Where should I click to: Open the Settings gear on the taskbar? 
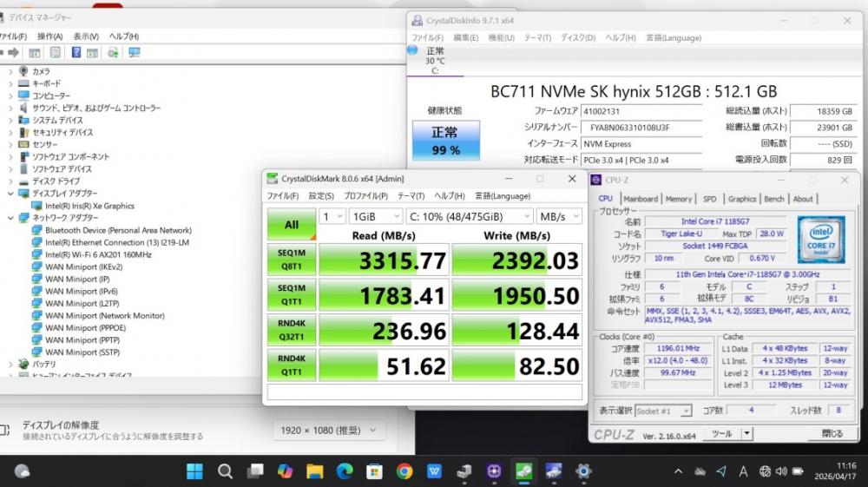583,471
